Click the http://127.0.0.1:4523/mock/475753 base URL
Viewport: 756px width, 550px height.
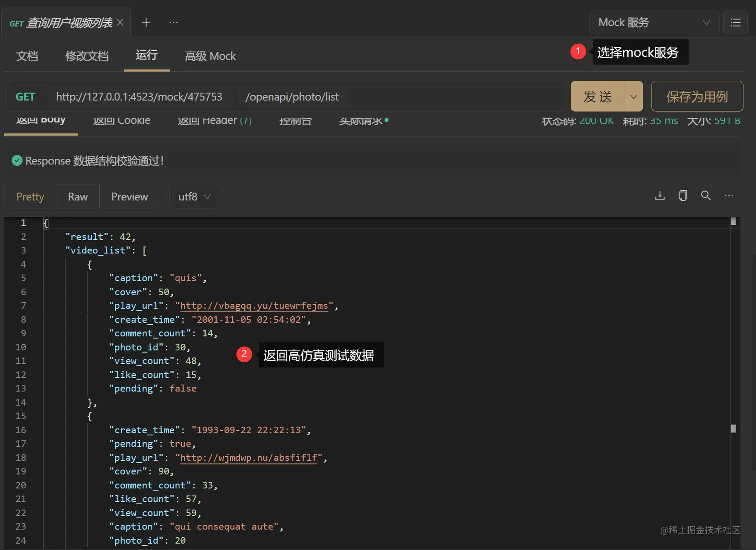point(139,97)
